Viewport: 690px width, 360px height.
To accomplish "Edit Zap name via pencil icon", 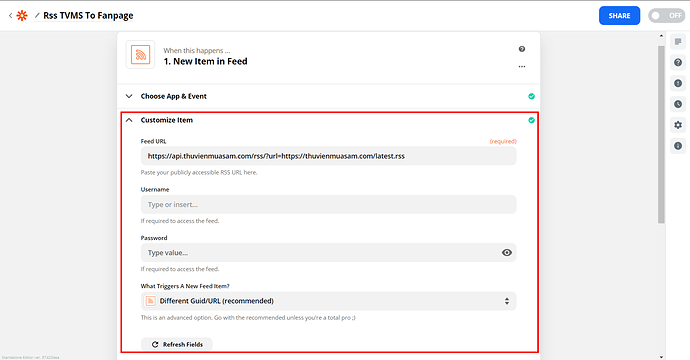I will pyautogui.click(x=37, y=15).
